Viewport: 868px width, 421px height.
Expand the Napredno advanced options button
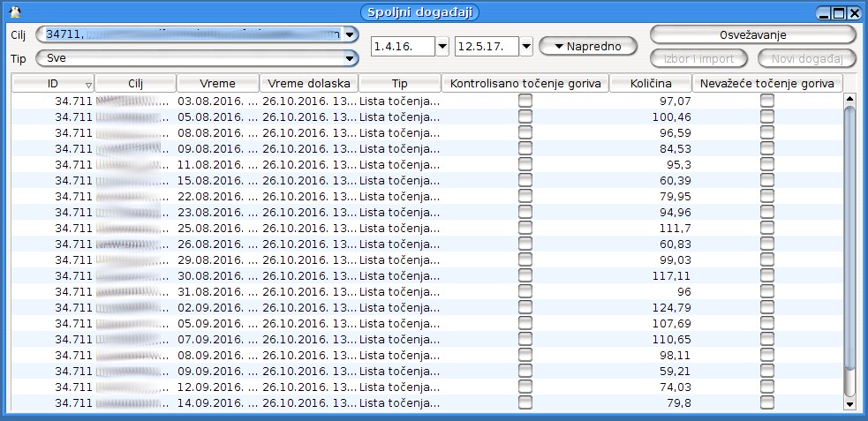[x=587, y=46]
